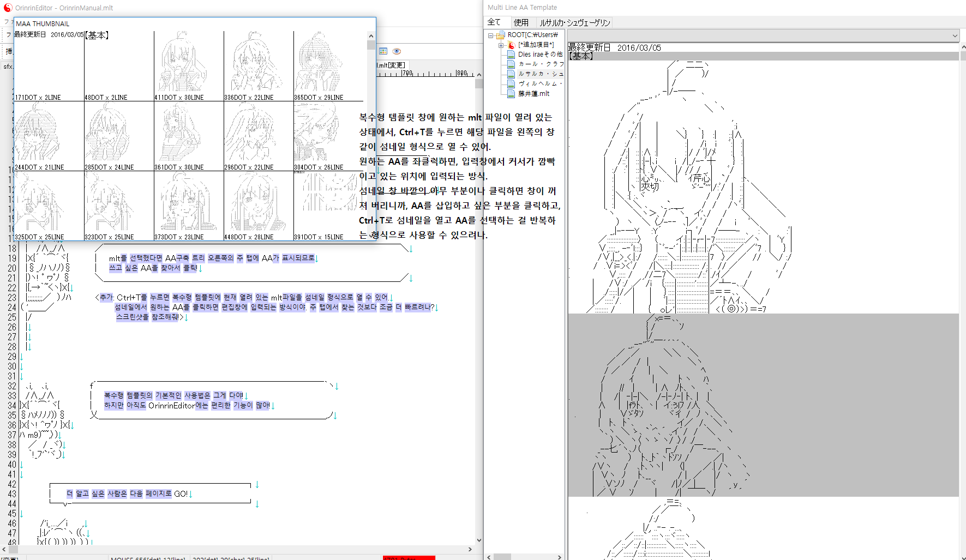Open the AA section dropdown combo box
The image size is (966, 560).
[x=763, y=35]
